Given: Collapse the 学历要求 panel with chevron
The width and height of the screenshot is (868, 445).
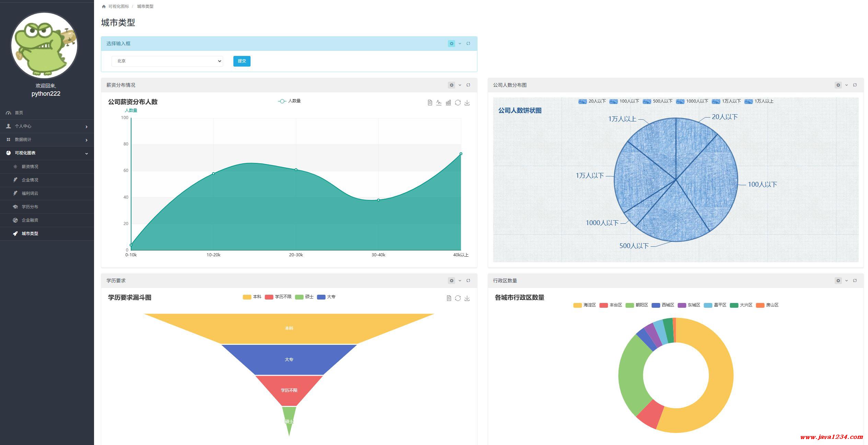Looking at the screenshot, I should 460,281.
